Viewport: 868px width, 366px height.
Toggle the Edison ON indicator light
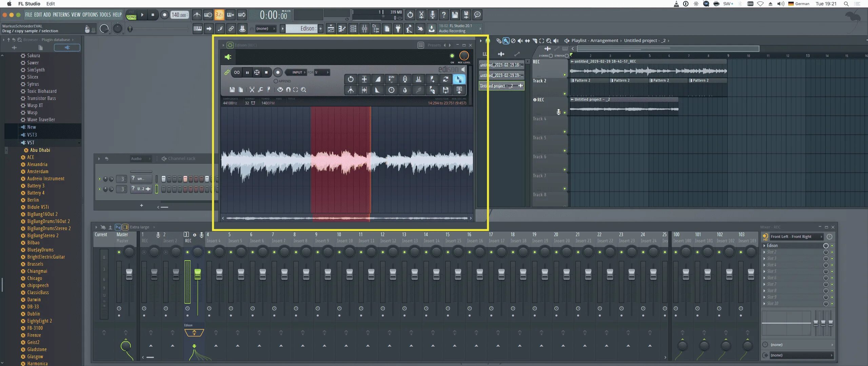click(452, 56)
